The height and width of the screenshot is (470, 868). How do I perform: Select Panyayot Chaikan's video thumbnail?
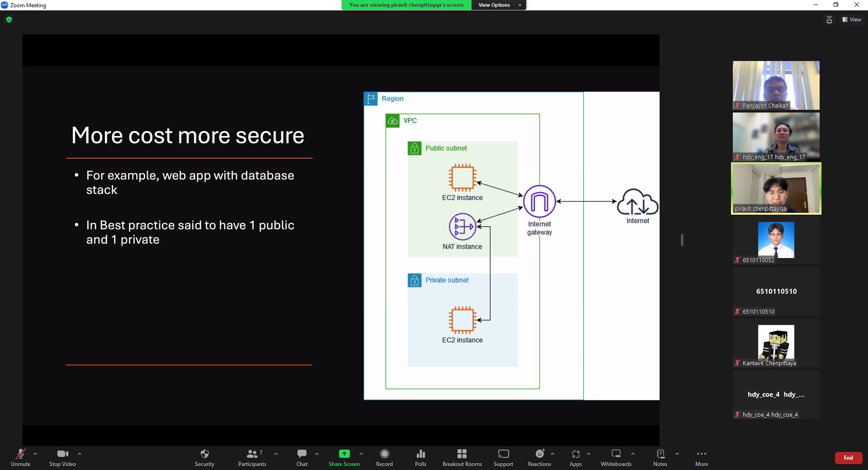pyautogui.click(x=776, y=85)
